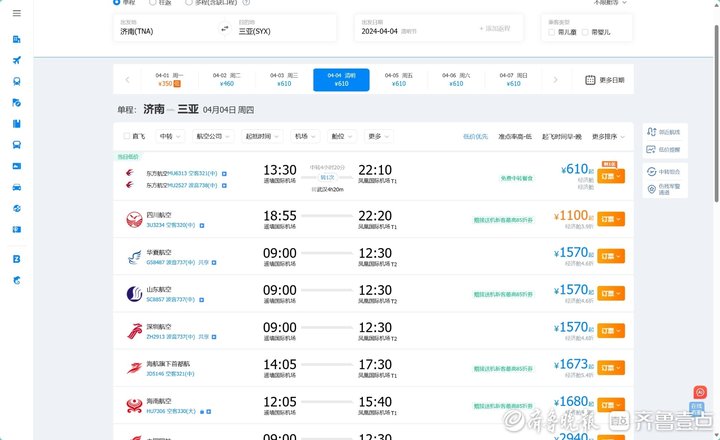Image resolution: width=720 pixels, height=440 pixels.
Task: Click the flights airplane icon in sidebar
Action: (x=17, y=61)
